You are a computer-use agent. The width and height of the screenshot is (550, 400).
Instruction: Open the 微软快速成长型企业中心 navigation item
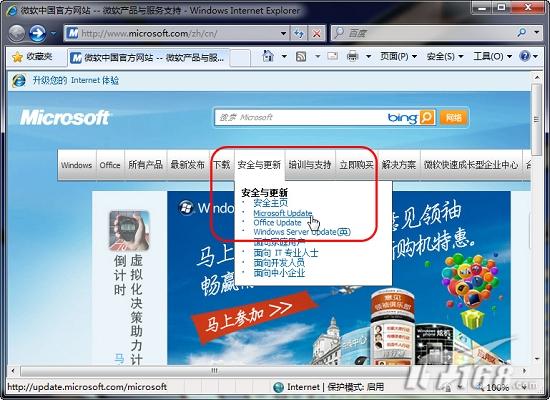[x=471, y=165]
